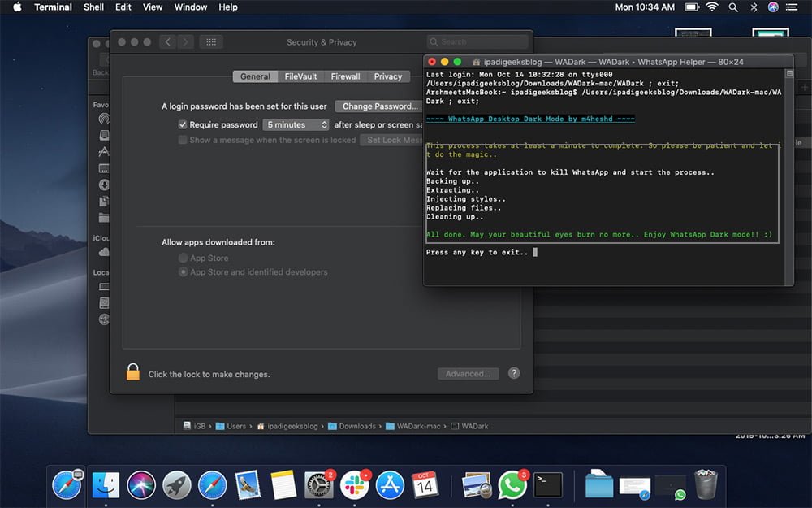Open Preview app icon in dock
This screenshot has width=812, height=508.
click(477, 486)
